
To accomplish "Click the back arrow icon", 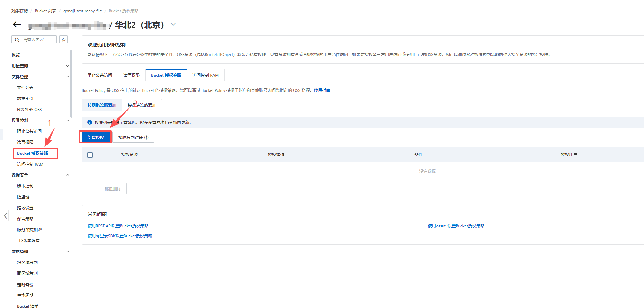I will pyautogui.click(x=17, y=24).
